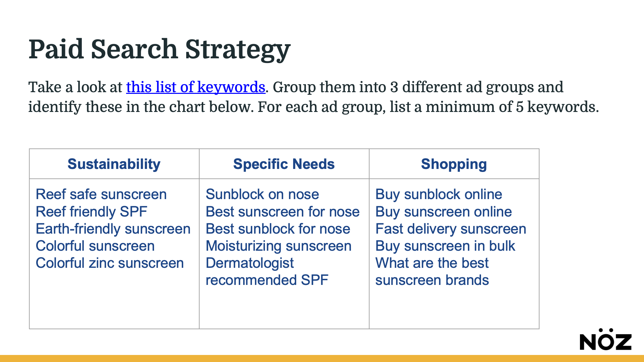Image resolution: width=644 pixels, height=362 pixels.
Task: Click 'Best sunscreen for nose' text
Action: tap(282, 212)
